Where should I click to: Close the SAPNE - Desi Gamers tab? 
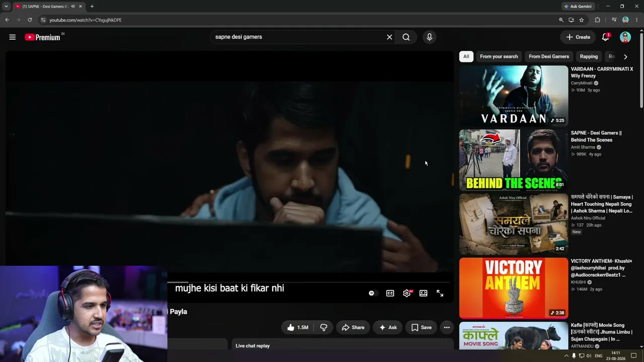tap(80, 7)
